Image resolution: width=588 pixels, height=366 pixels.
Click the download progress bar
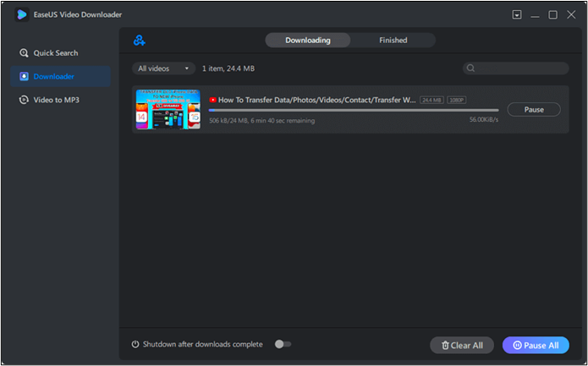353,110
